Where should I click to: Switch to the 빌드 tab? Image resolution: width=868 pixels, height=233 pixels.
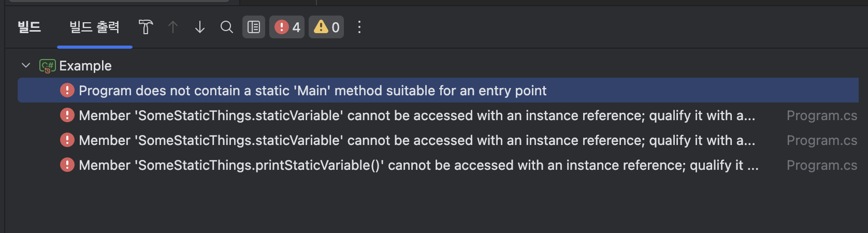point(29,27)
